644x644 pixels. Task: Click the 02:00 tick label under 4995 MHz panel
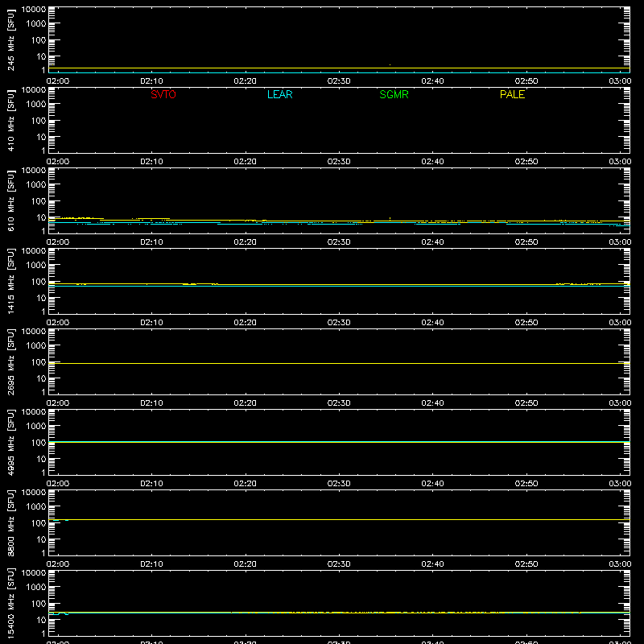click(58, 484)
